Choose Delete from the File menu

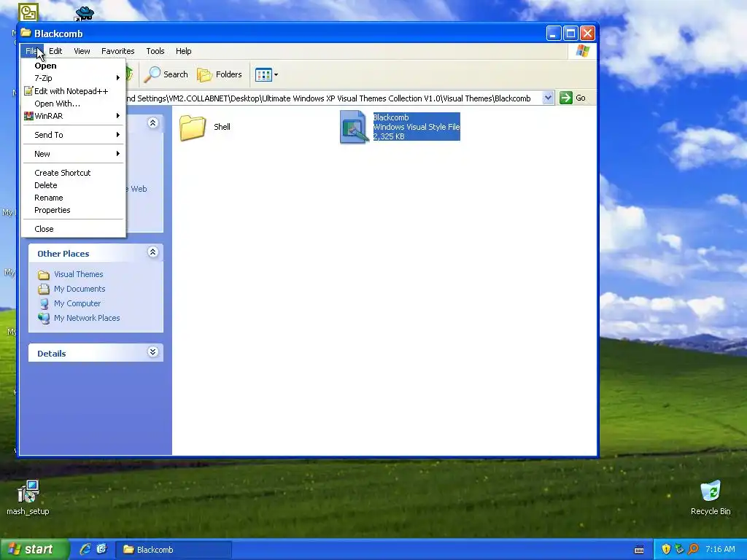74,185
